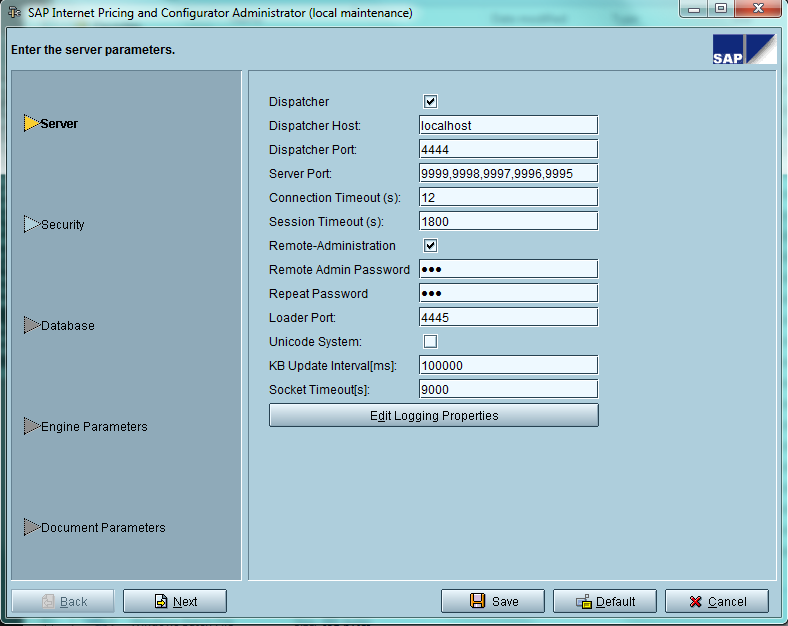Click the application icon in title bar
The image size is (788, 626).
pyautogui.click(x=15, y=12)
